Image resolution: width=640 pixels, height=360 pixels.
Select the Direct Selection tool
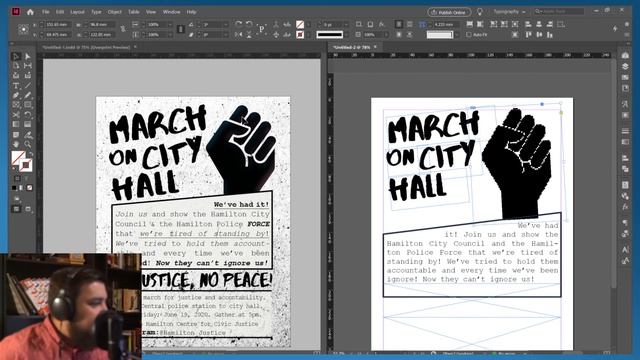coord(27,56)
